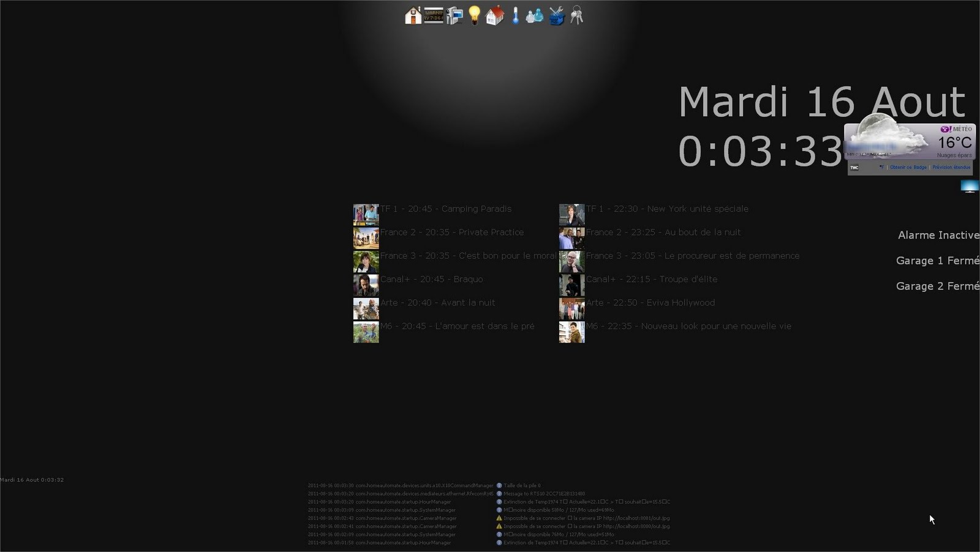Click the 16°C temperature reading
980x552 pixels.
click(955, 143)
